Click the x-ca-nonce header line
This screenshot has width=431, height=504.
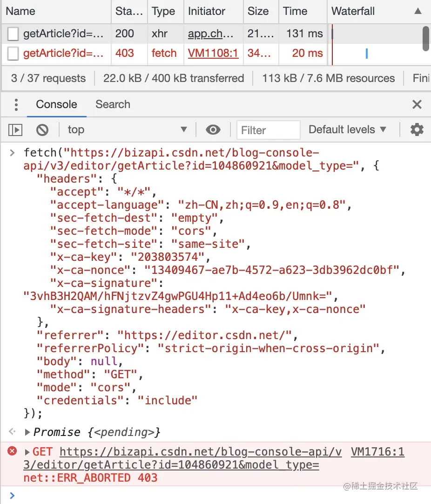coord(228,270)
